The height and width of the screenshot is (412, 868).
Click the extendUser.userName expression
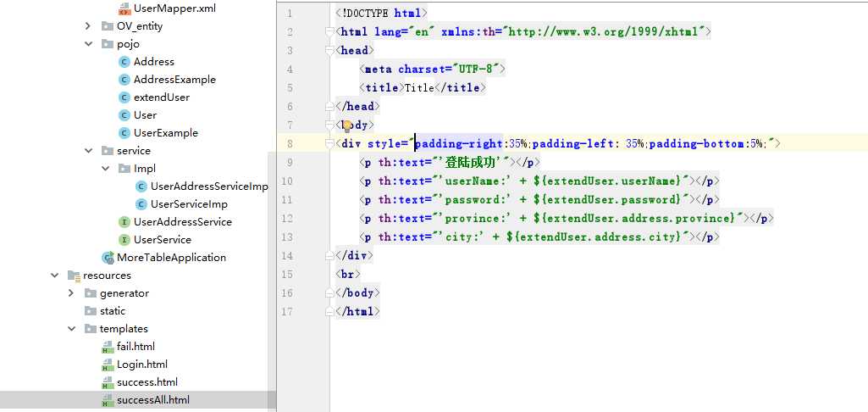click(x=606, y=181)
